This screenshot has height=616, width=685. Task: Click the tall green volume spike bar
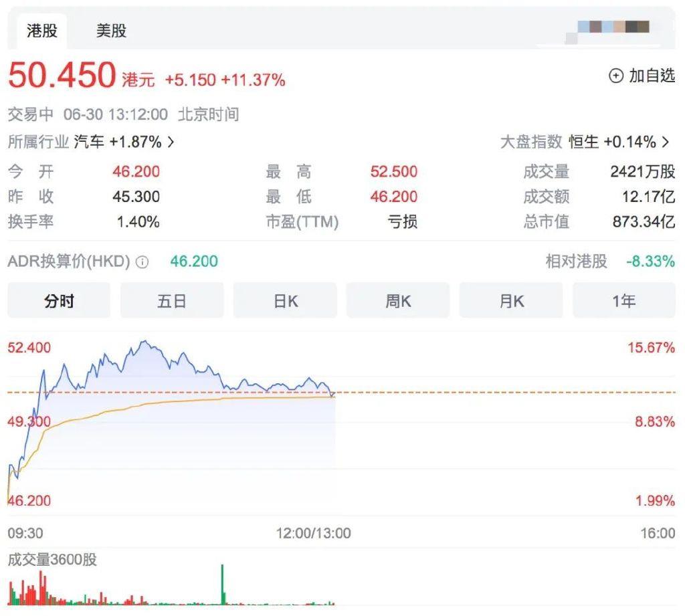(x=222, y=585)
